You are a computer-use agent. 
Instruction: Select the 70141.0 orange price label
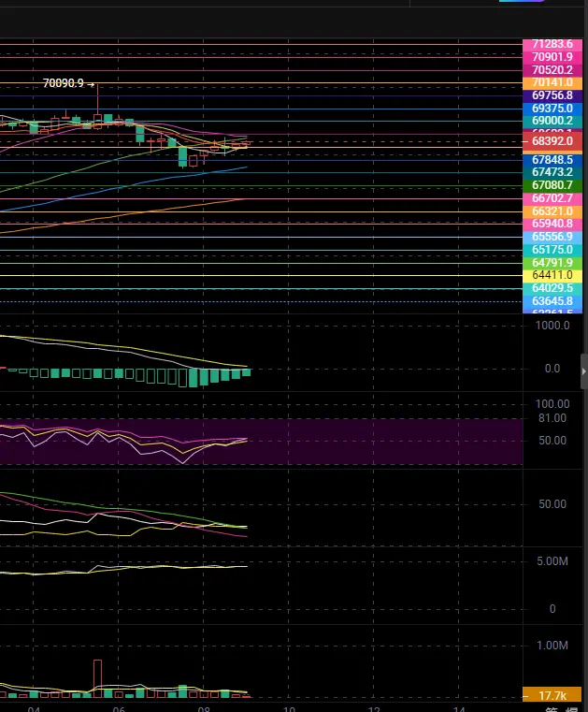(x=552, y=83)
